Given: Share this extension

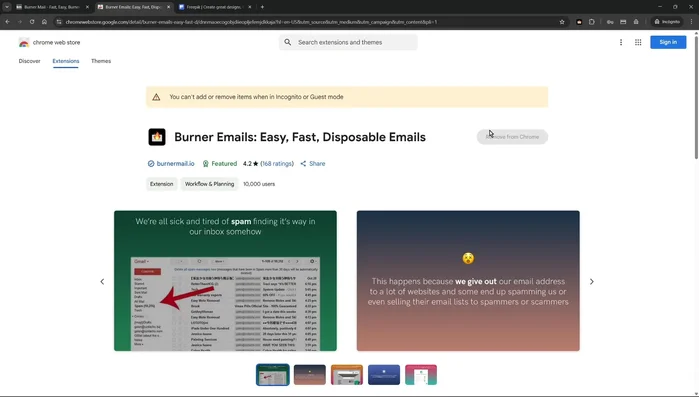Looking at the screenshot, I should click(312, 164).
